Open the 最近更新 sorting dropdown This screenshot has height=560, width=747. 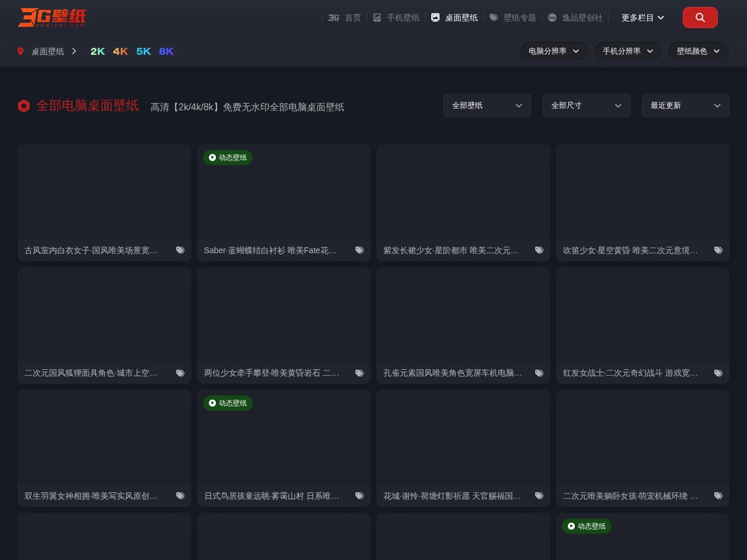click(685, 106)
